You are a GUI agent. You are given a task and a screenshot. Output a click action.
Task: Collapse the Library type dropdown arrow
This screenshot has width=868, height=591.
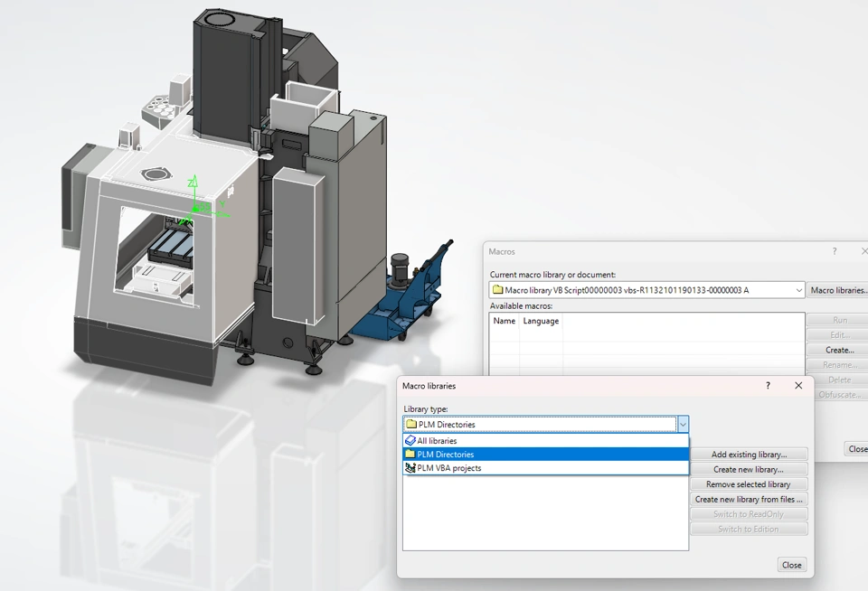(x=683, y=425)
